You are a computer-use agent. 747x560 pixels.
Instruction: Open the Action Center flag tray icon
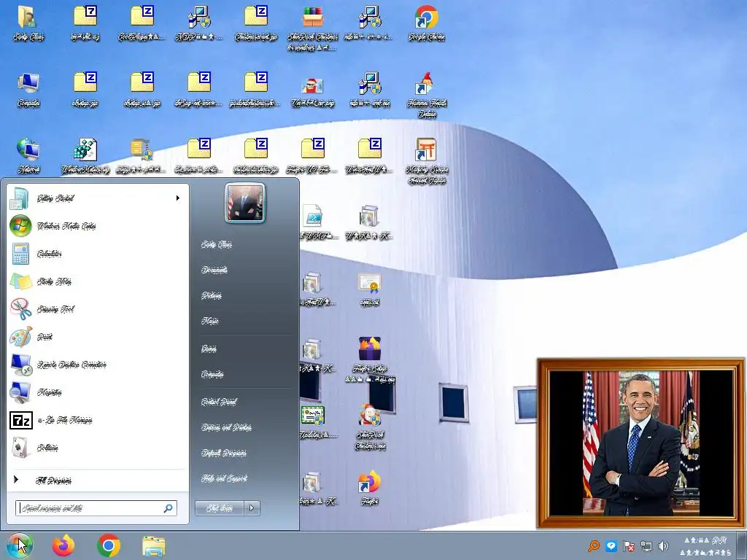628,545
